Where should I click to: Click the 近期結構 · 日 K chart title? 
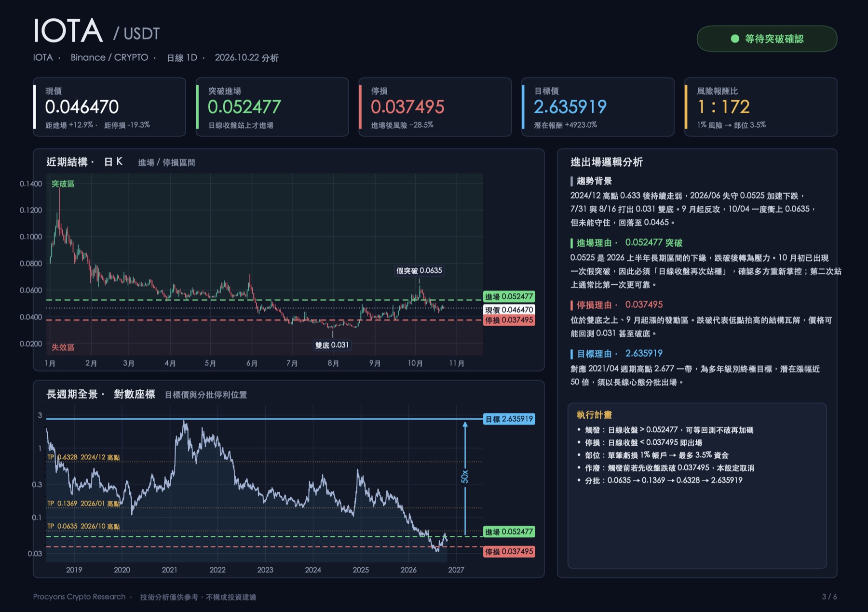tap(84, 162)
